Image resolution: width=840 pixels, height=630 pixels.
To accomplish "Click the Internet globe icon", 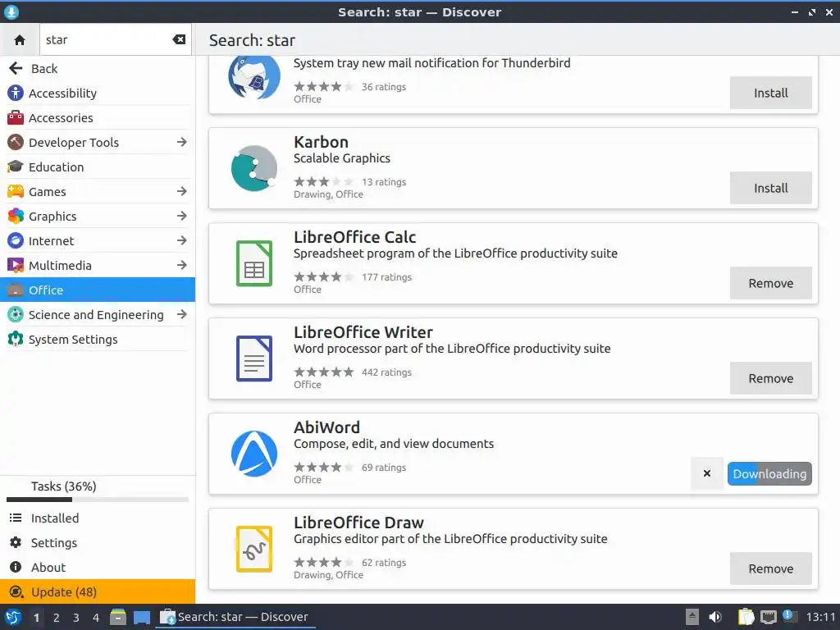I will pyautogui.click(x=16, y=240).
